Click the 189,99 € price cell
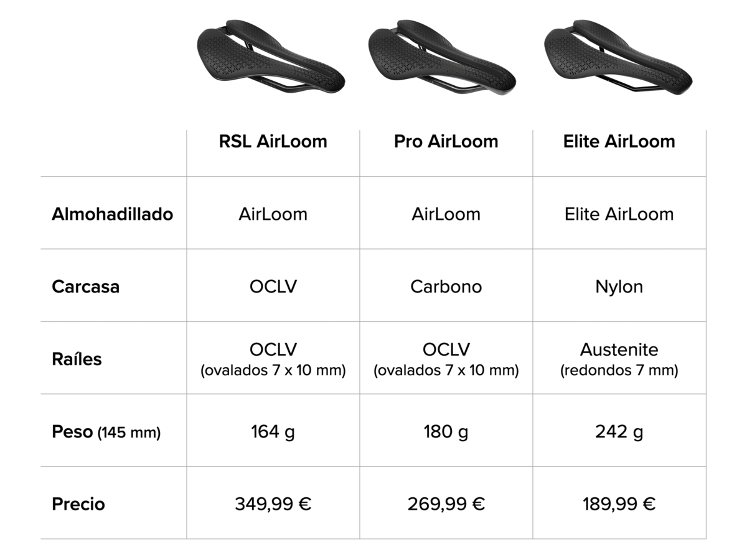The width and height of the screenshot is (747, 560). point(619,504)
